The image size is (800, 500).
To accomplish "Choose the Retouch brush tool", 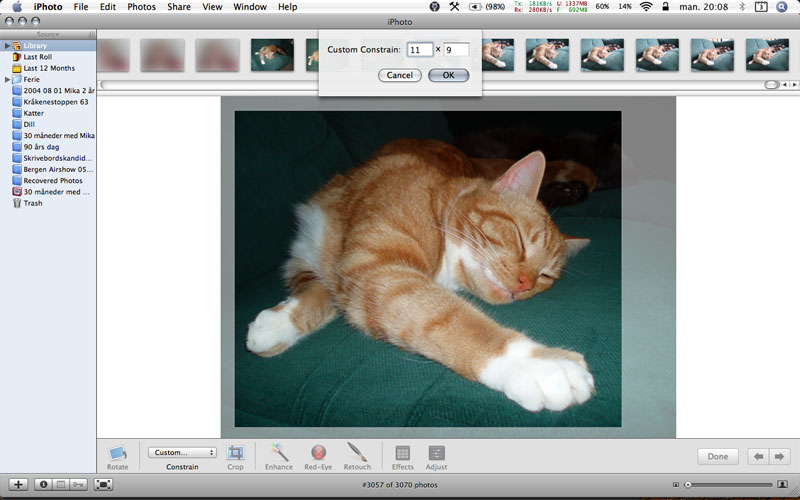I will coord(357,453).
